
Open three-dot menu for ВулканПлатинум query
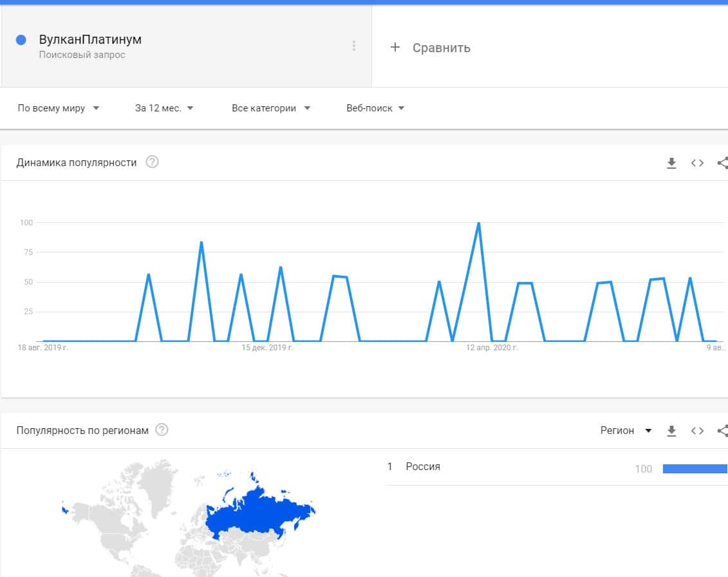(x=353, y=46)
